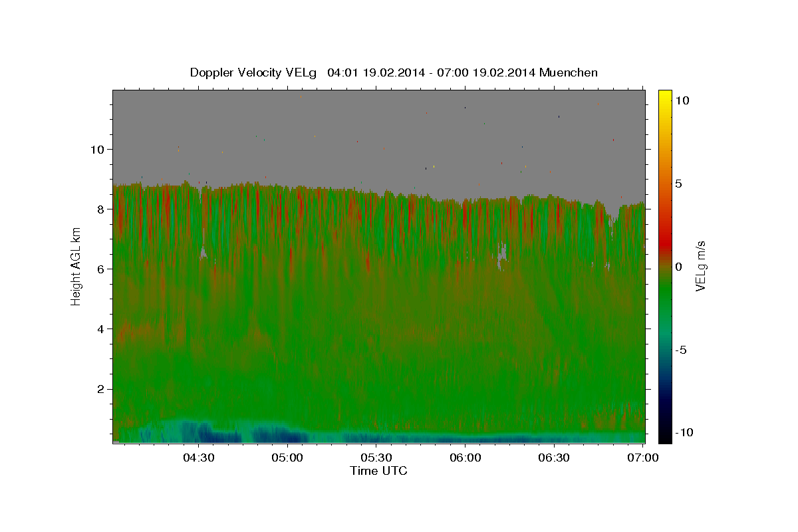Click the colorbar tick label '-5'
The width and height of the screenshot is (798, 532).
[x=680, y=350]
